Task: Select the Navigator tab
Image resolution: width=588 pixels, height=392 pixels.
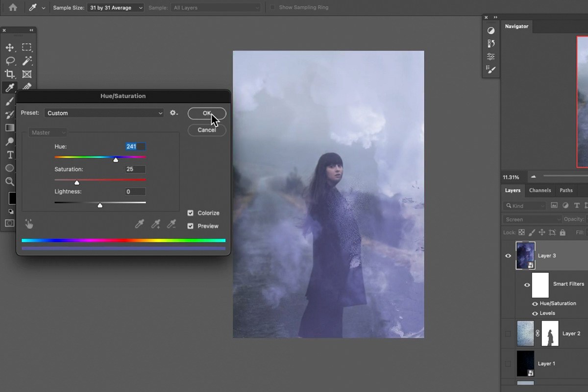Action: tap(516, 26)
